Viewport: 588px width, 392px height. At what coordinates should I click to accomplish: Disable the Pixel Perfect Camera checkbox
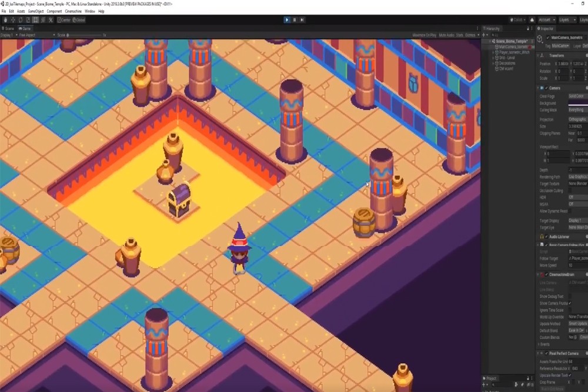tap(546, 353)
